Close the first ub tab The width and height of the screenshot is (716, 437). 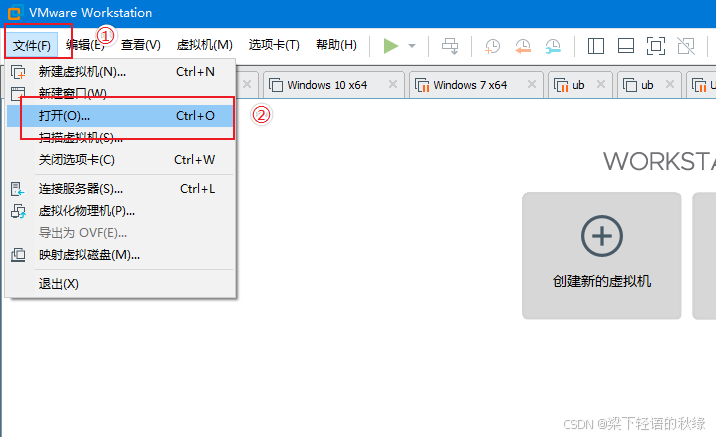601,84
